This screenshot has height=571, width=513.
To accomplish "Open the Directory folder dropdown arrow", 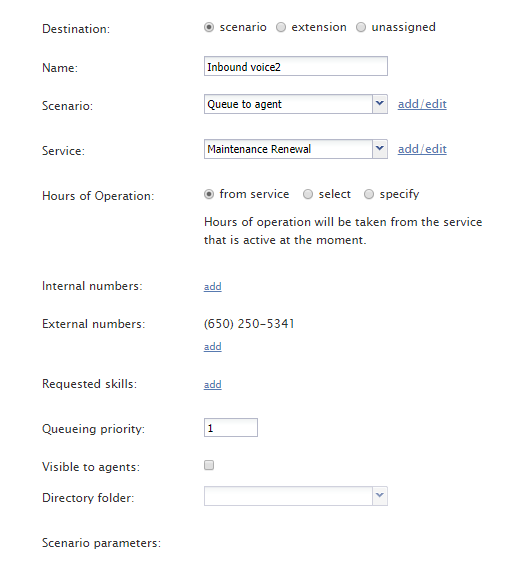I will click(x=380, y=496).
